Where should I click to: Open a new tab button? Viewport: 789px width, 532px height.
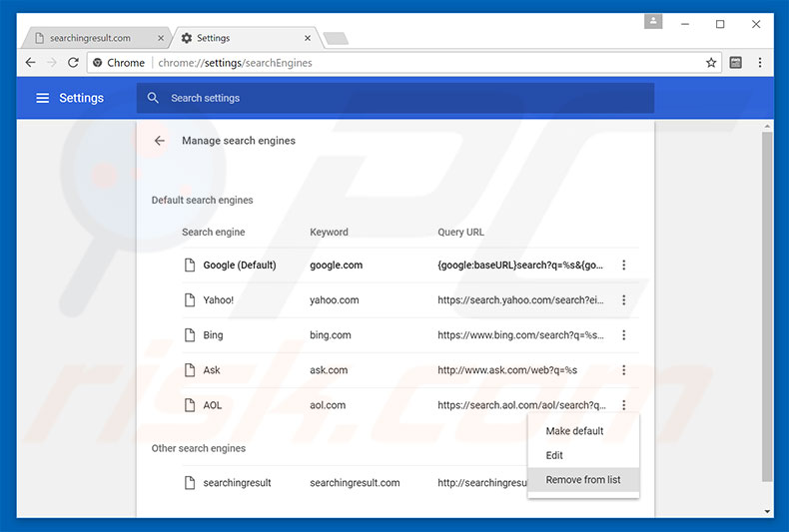point(336,38)
